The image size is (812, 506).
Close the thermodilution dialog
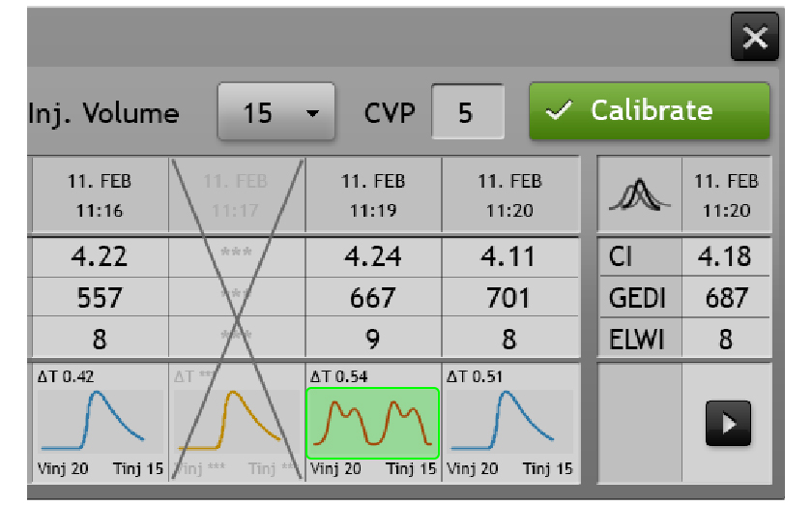click(754, 39)
